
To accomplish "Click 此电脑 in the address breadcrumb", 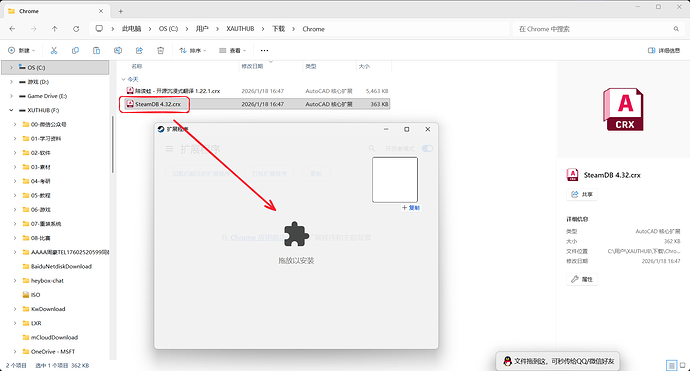I will click(131, 29).
